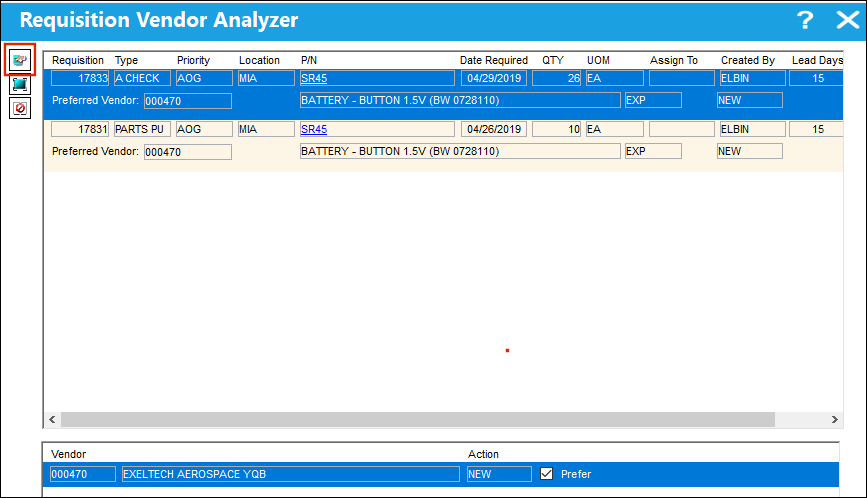Click the Vendor column header in lower panel

coord(69,454)
